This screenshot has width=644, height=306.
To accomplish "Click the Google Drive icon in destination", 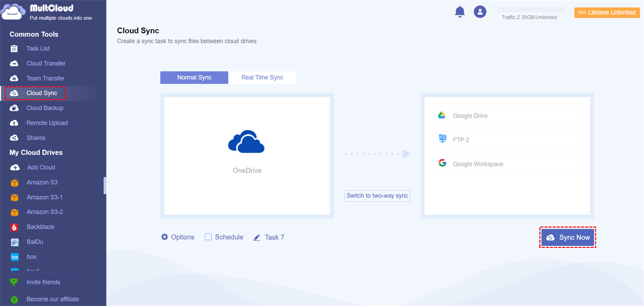I will (442, 115).
